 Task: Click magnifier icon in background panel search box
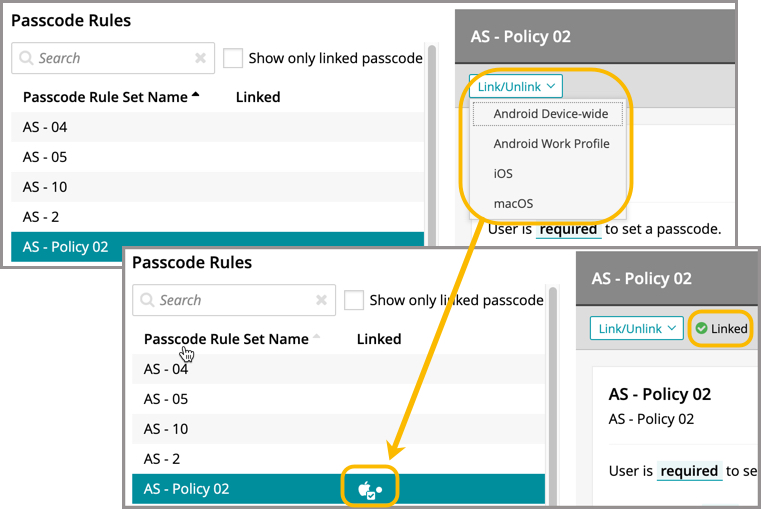coord(27,59)
